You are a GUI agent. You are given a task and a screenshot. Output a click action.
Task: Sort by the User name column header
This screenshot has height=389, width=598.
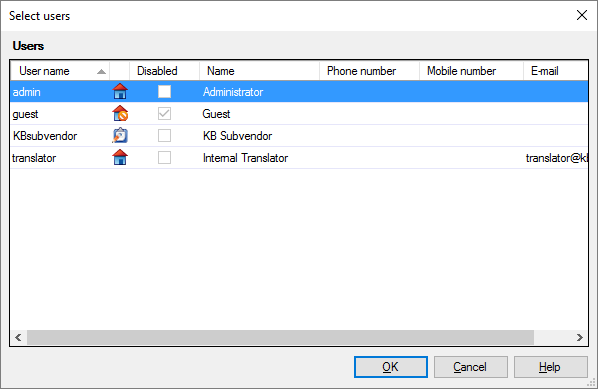coord(60,71)
